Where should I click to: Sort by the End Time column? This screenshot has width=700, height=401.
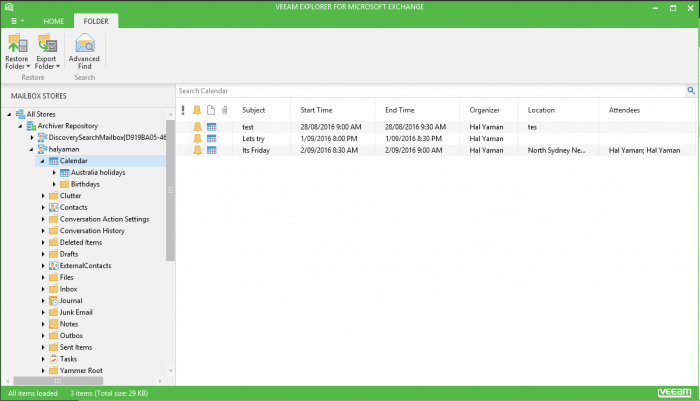tap(400, 110)
